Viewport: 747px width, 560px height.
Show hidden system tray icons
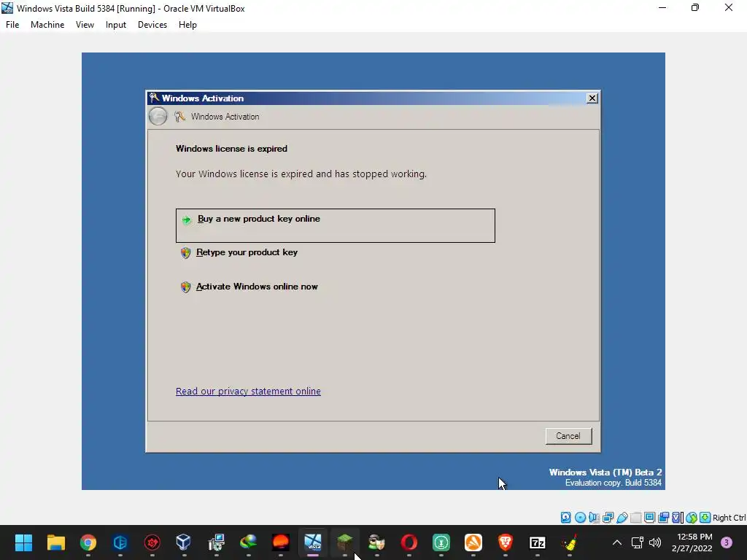point(617,542)
